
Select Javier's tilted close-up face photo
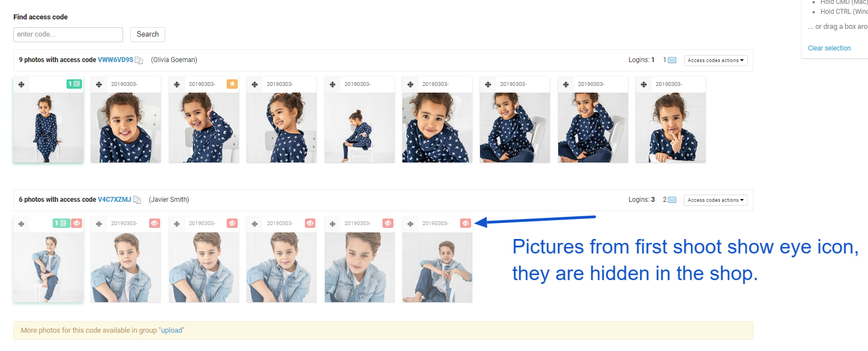click(x=360, y=267)
